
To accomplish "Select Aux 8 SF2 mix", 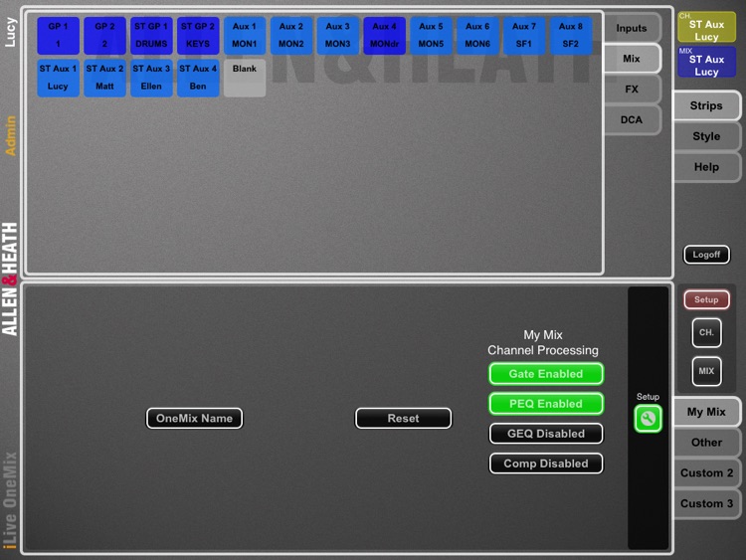I will (x=571, y=35).
